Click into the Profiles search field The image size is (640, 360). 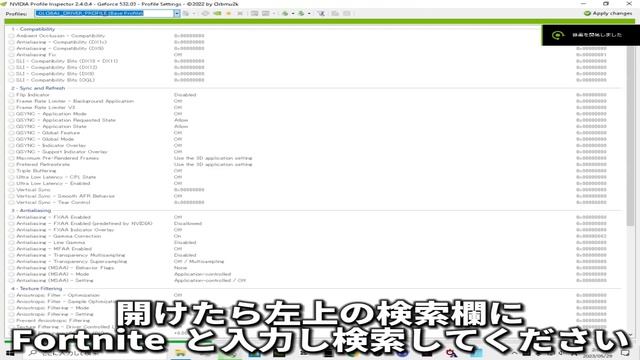(104, 13)
